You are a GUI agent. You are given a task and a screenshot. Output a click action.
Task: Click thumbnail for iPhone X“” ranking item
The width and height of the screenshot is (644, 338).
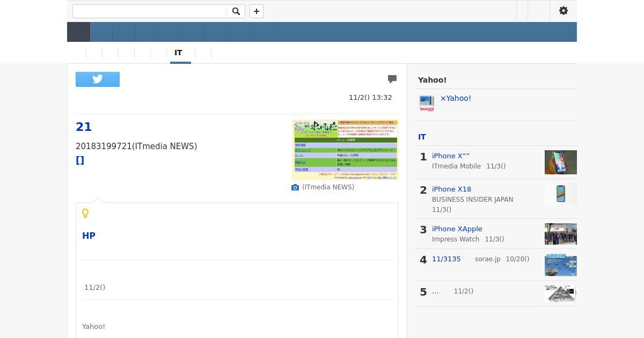click(561, 162)
